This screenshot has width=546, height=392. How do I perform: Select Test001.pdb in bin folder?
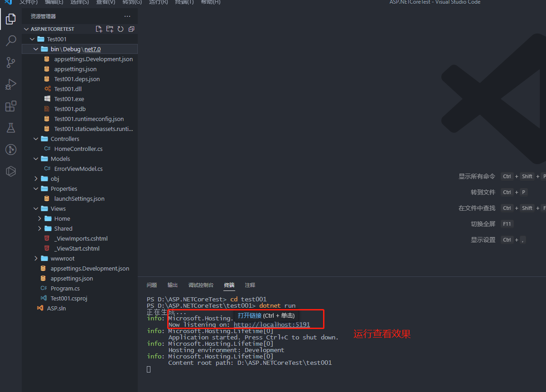(x=70, y=109)
